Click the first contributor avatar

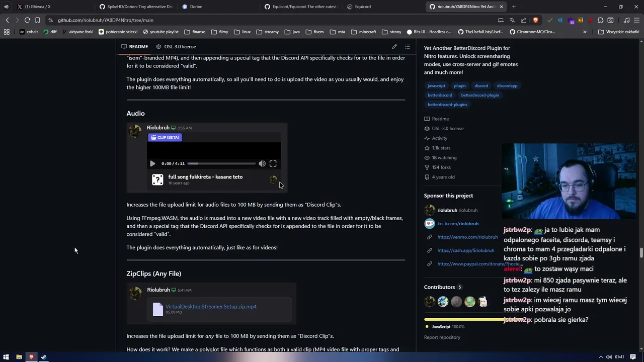point(430,302)
